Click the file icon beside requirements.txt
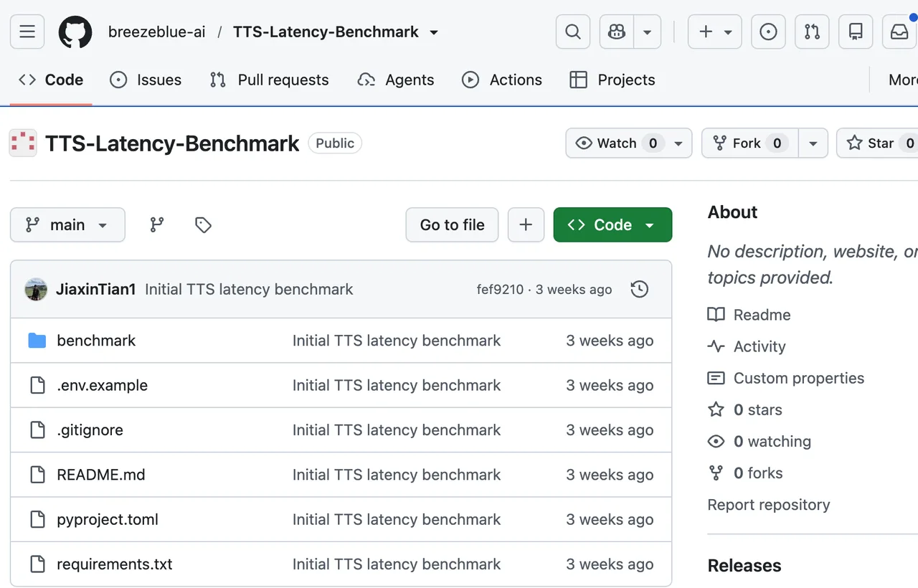Viewport: 918px width, 588px height. click(x=37, y=564)
